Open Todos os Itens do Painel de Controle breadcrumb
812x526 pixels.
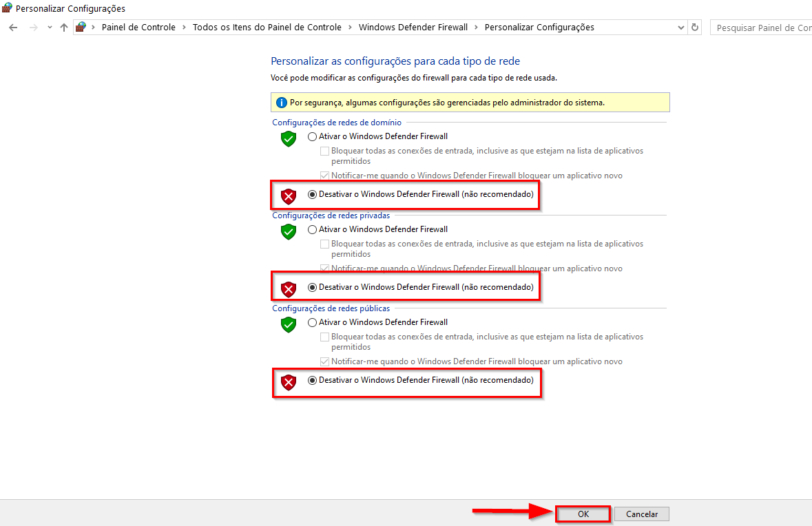267,28
